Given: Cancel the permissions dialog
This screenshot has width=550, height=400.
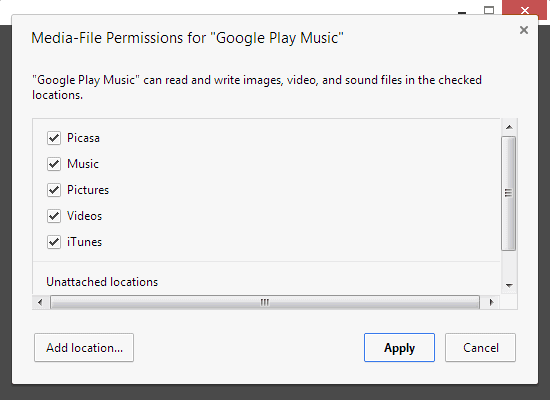Looking at the screenshot, I should (x=480, y=347).
